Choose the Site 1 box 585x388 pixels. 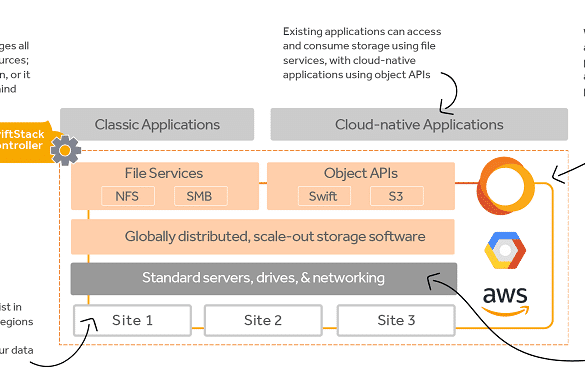pyautogui.click(x=132, y=320)
